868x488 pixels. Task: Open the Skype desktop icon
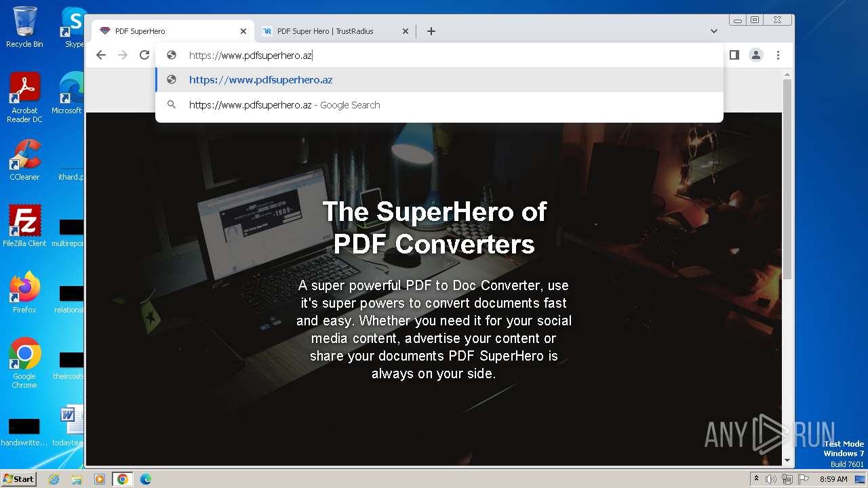point(73,27)
